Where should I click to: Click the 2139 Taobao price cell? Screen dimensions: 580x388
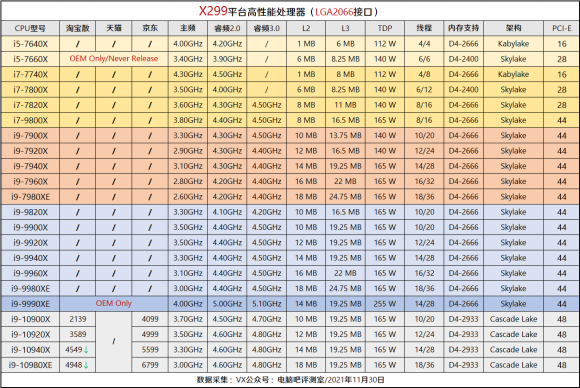tap(78, 319)
